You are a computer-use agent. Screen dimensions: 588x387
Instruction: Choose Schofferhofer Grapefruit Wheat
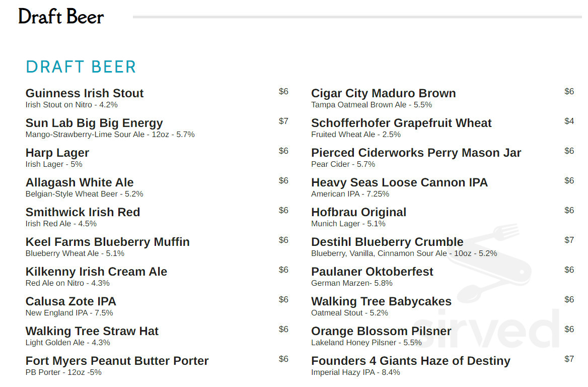click(401, 123)
